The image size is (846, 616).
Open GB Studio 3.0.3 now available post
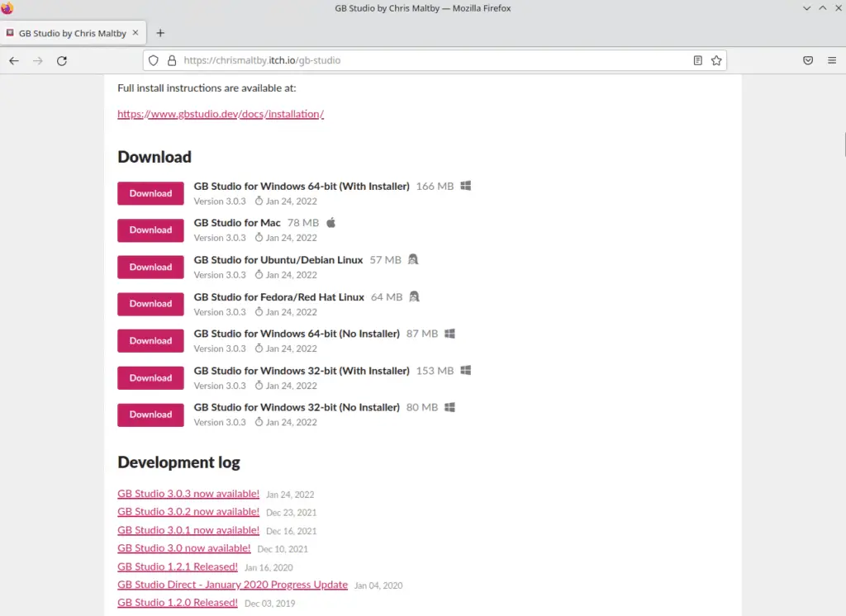coord(188,494)
